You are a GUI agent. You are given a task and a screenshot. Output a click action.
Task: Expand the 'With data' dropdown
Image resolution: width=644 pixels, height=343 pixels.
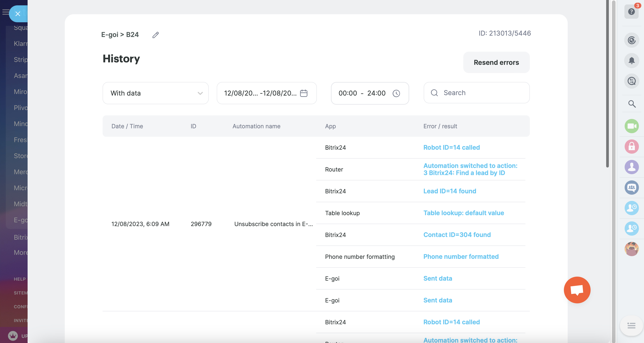point(156,93)
